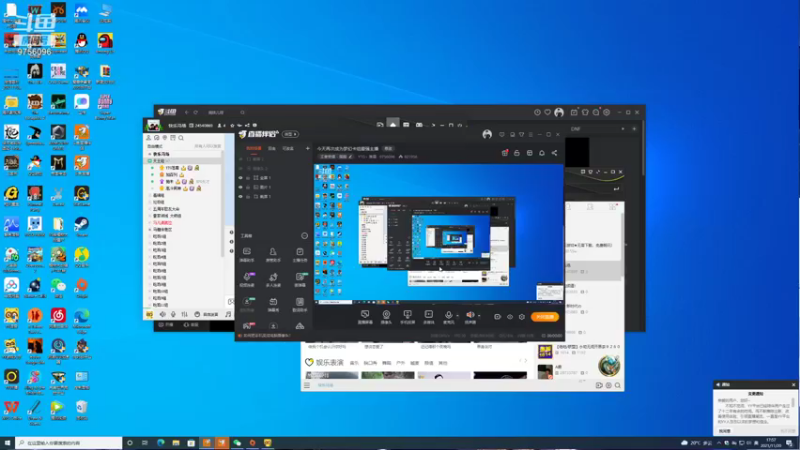800x450 pixels.
Task: Toggle preview eye icon beside settings gear
Action: [x=510, y=317]
